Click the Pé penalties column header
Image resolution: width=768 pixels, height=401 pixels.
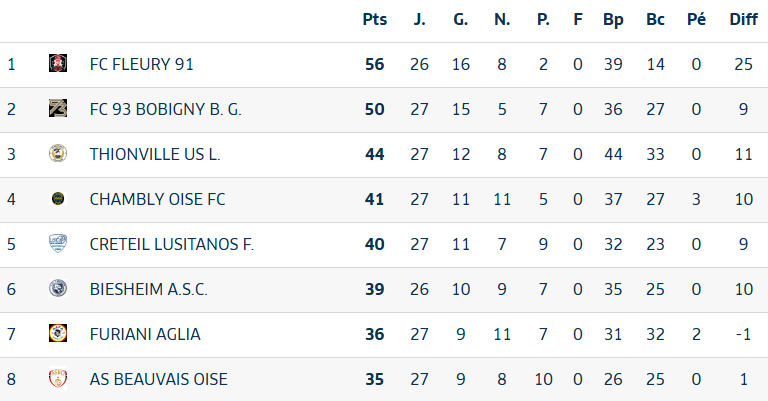pos(697,20)
